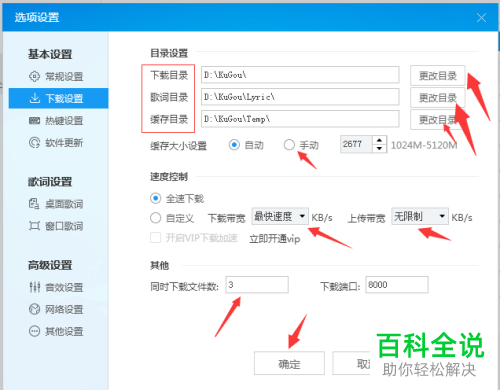Open the 下载设置 download settings page

point(58,98)
